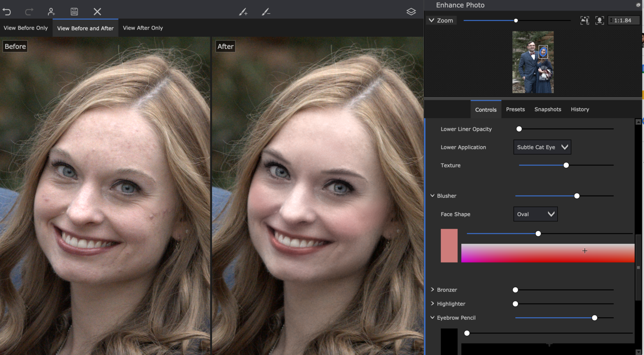Click the add person icon
Screen dimensions: 644x355
click(x=51, y=12)
